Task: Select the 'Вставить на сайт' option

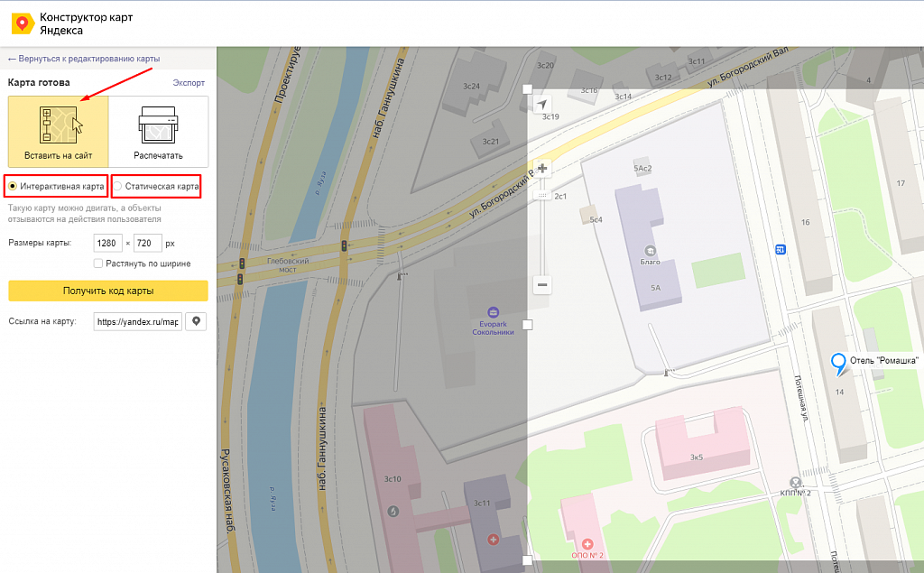Action: (59, 132)
